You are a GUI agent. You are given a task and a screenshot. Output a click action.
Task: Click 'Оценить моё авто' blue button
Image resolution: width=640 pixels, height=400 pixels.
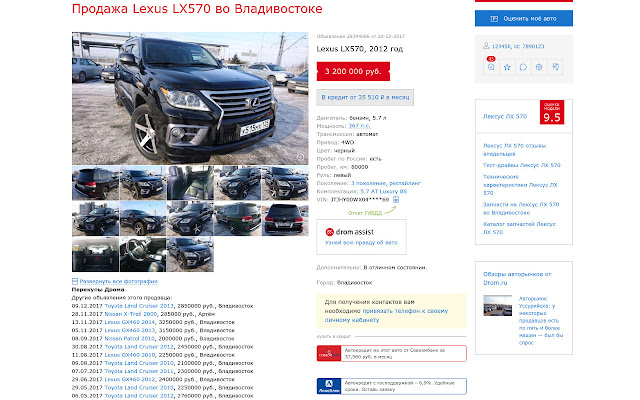coord(524,18)
